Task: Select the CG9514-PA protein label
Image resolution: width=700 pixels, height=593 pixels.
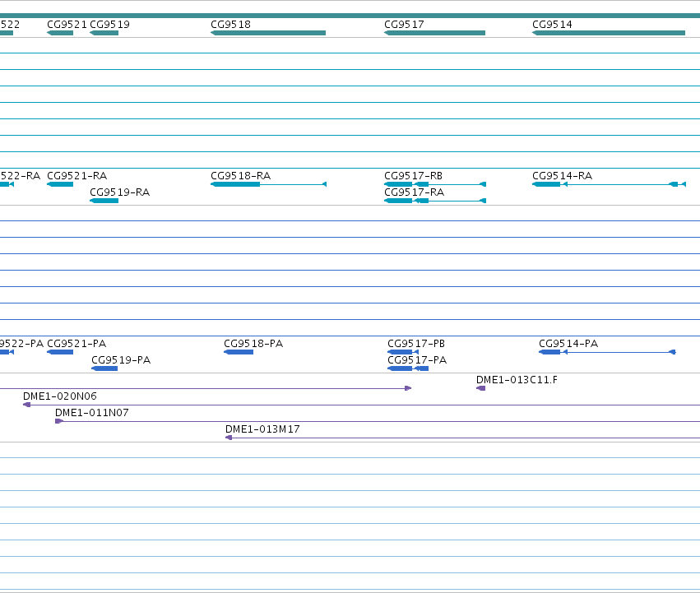Action: [x=568, y=344]
